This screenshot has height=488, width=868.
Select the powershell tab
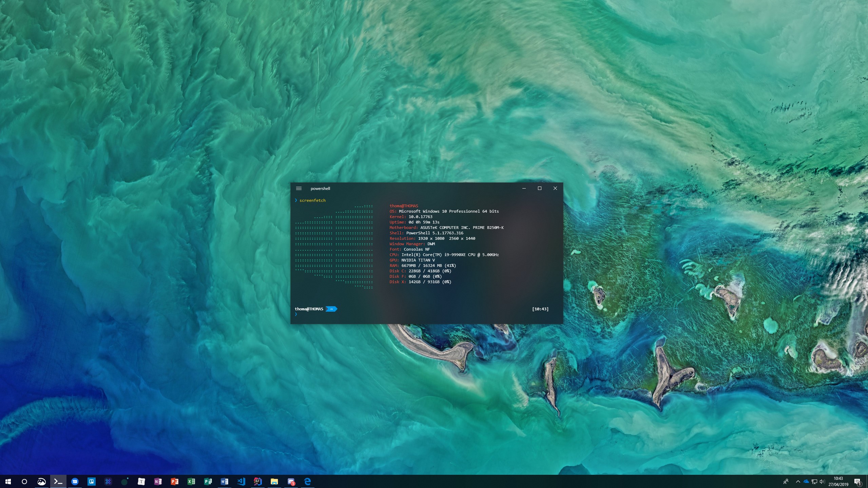tap(320, 188)
